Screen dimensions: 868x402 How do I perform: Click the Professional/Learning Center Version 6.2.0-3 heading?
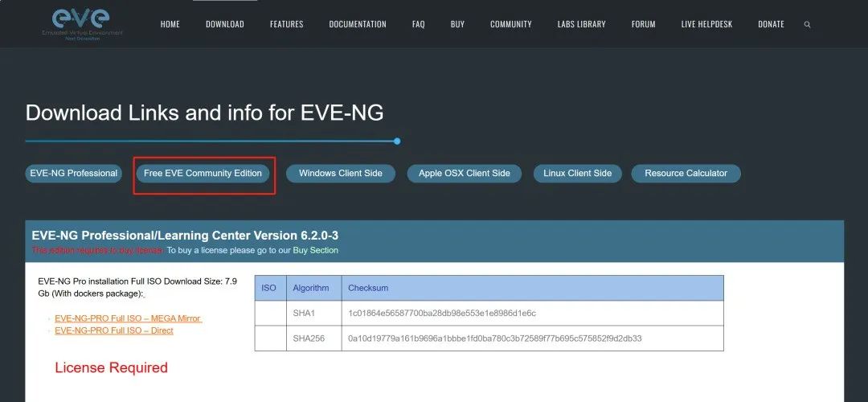[x=185, y=236]
